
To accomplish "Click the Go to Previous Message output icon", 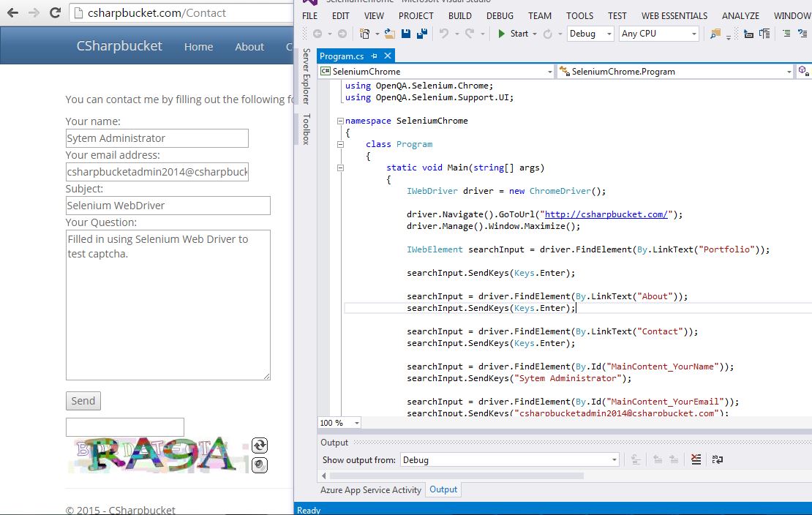I will pyautogui.click(x=658, y=459).
